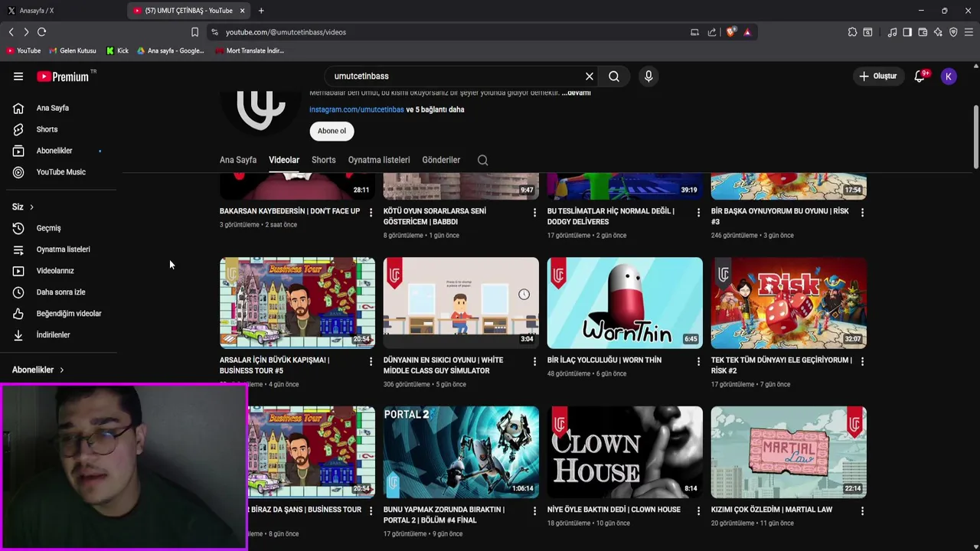This screenshot has height=551, width=980.
Task: Open Worn Thin video thumbnail
Action: pos(625,303)
